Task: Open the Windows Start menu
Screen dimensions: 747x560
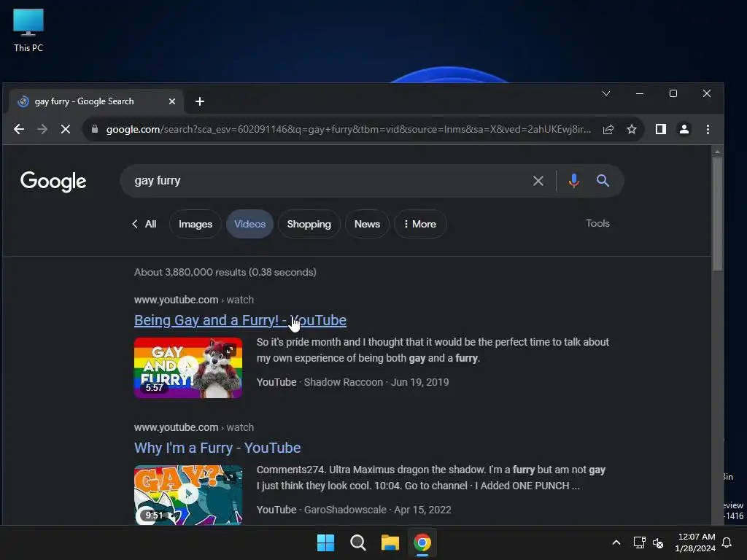Action: tap(326, 542)
